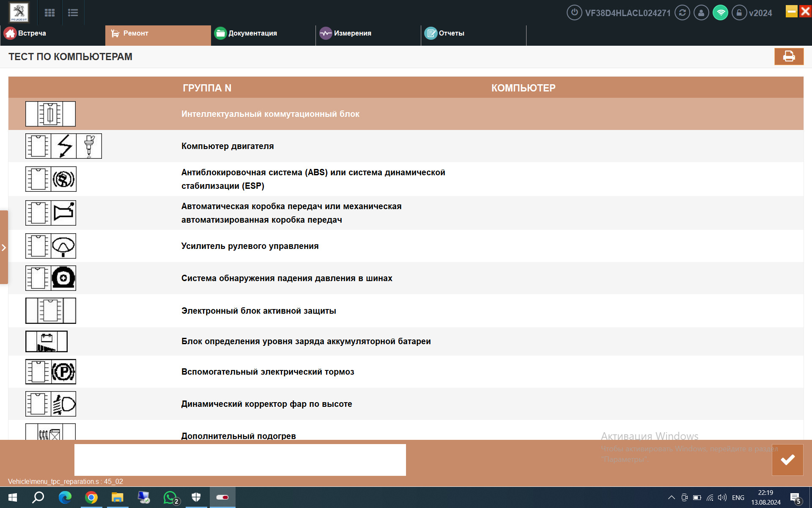Viewport: 812px width, 508px height.
Task: Switch to the Документация tab
Action: [252, 33]
